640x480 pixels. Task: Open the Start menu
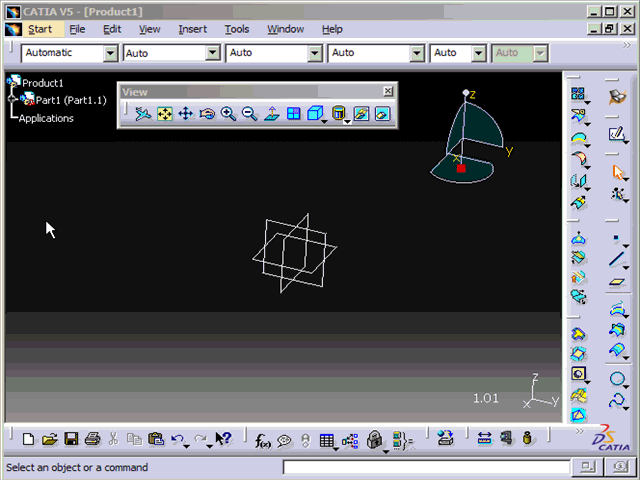(40, 29)
